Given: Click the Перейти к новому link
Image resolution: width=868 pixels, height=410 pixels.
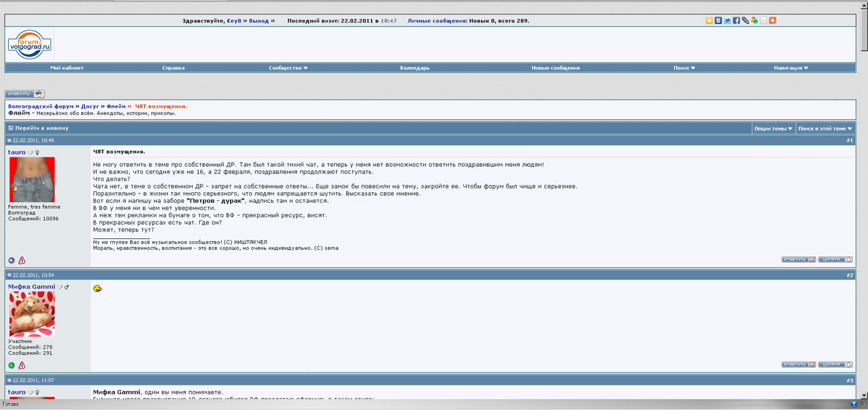Looking at the screenshot, I should click(41, 128).
